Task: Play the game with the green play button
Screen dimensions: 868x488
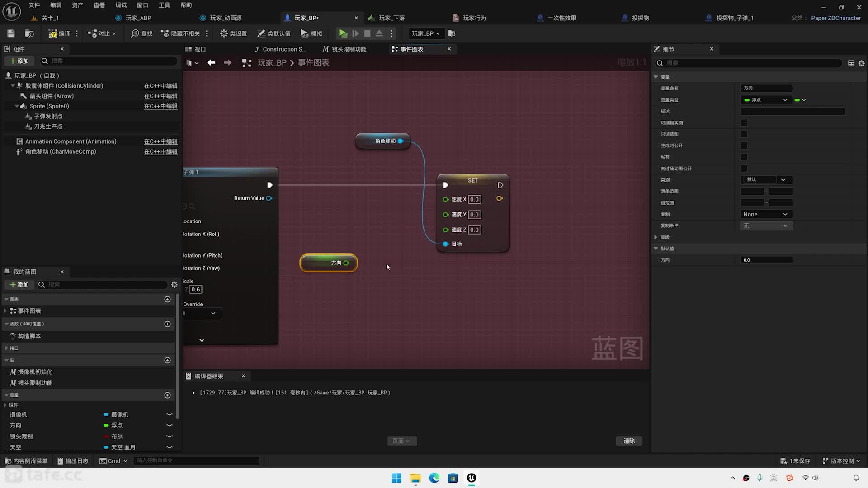Action: tap(343, 33)
